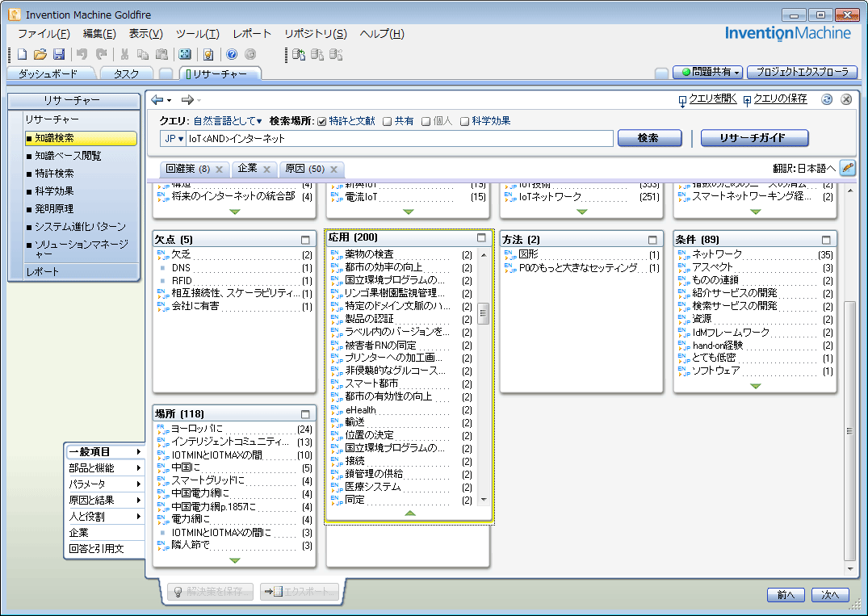Click the リサーチガイド button
The height and width of the screenshot is (616, 868).
pos(754,138)
